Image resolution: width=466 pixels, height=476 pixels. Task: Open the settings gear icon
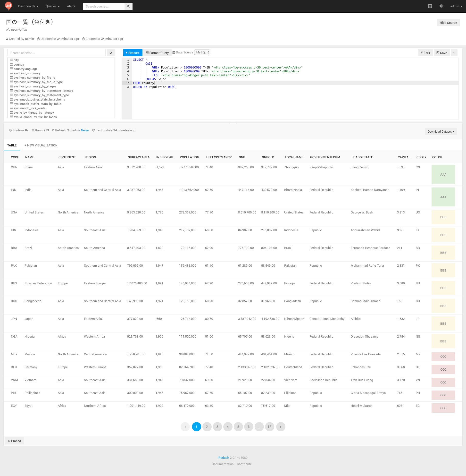[x=441, y=6]
